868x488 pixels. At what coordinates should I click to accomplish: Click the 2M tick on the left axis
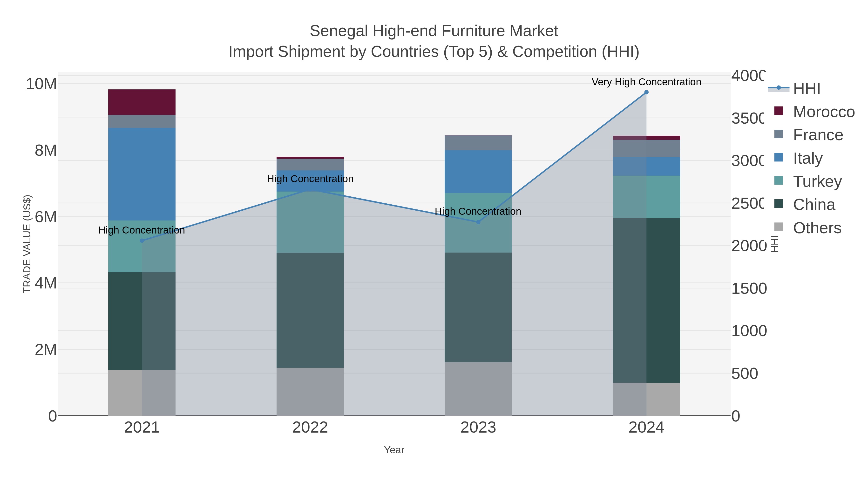click(46, 350)
